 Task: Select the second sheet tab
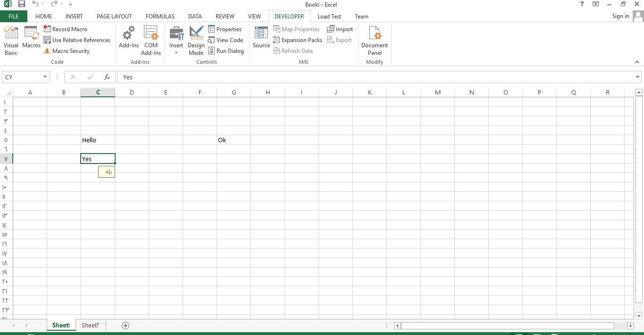90,325
